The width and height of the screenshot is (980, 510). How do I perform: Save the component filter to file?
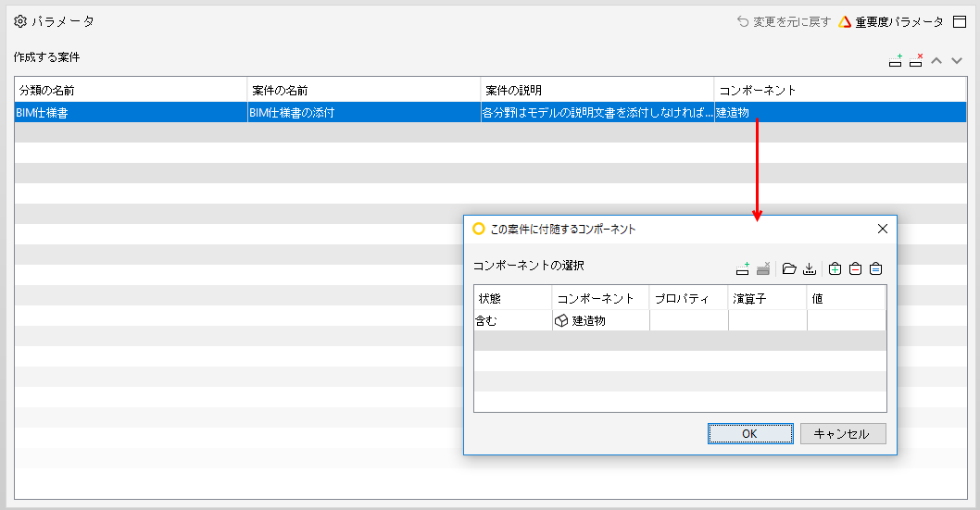point(810,269)
